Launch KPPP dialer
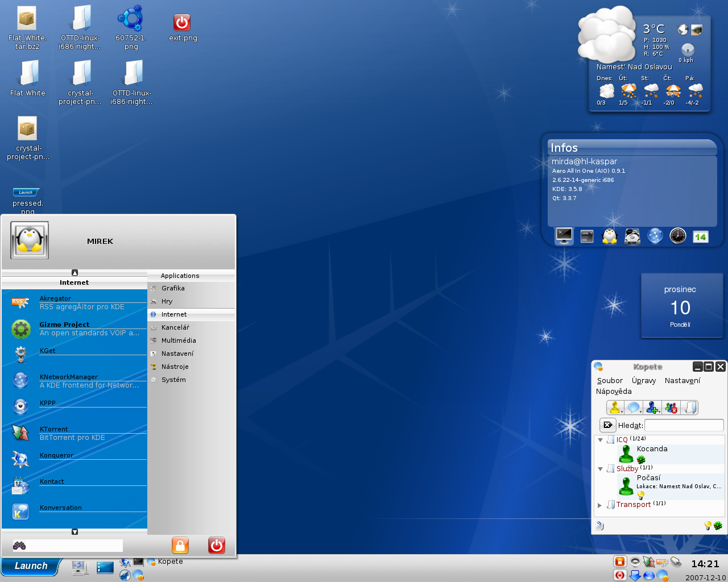 (x=75, y=407)
